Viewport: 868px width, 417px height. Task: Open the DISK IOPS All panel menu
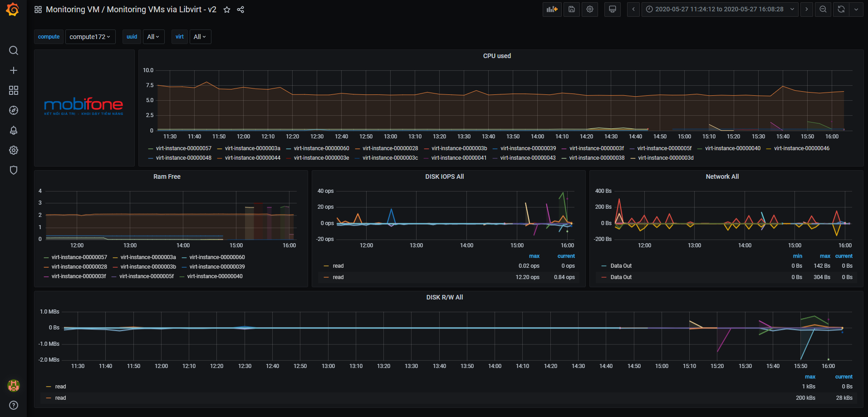click(x=444, y=177)
